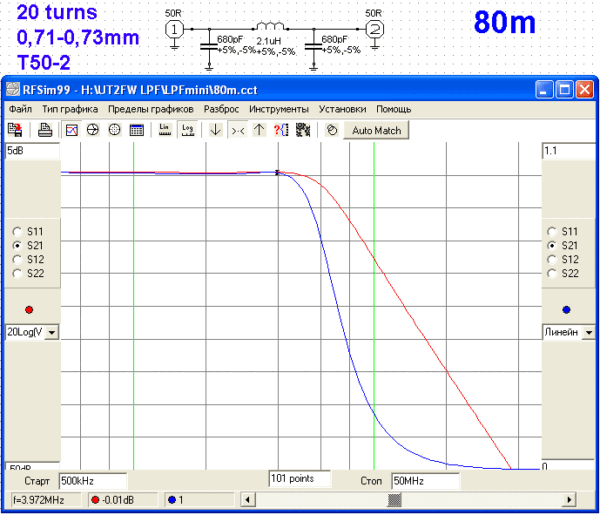Open the Файл menu
This screenshot has height=515, width=600.
pos(20,108)
